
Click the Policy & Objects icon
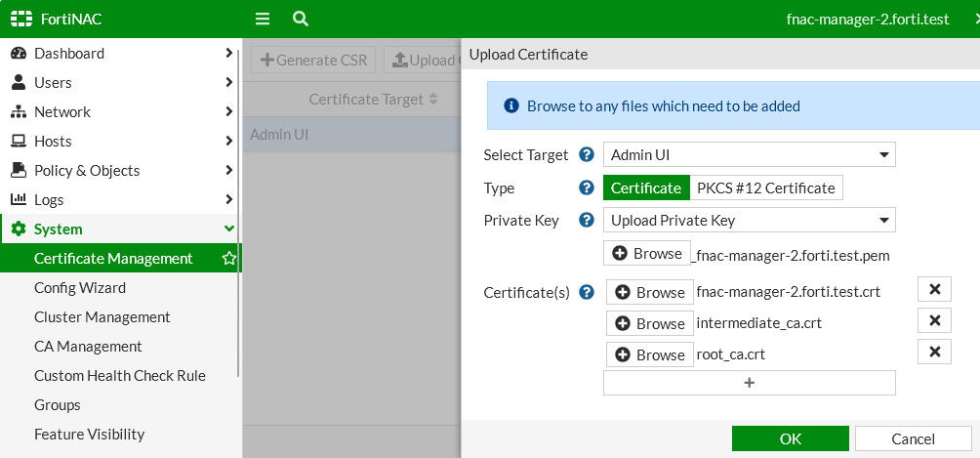point(19,170)
